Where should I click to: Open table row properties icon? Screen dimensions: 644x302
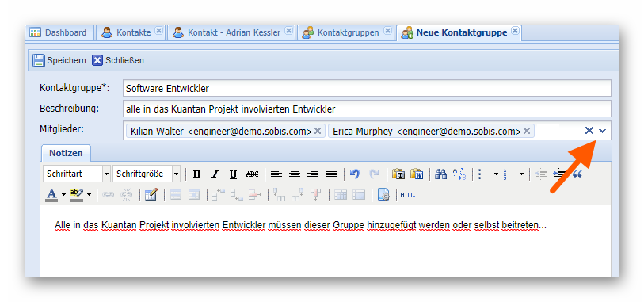tap(176, 195)
